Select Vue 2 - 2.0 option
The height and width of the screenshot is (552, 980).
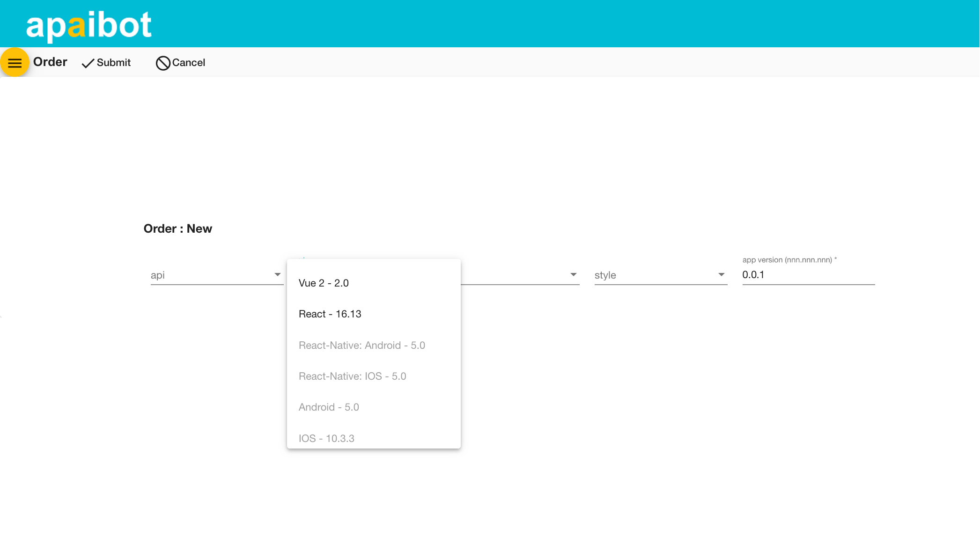[x=324, y=283]
